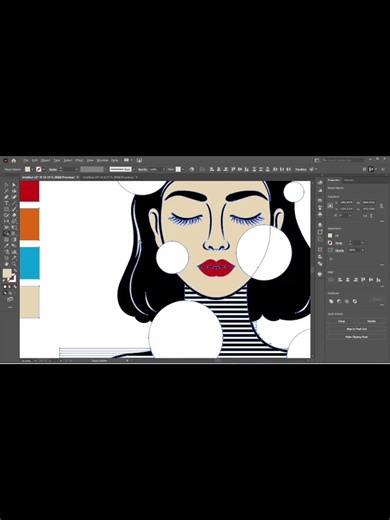Click the stroke color box in toolbar
390x520 pixels.
coord(12,278)
